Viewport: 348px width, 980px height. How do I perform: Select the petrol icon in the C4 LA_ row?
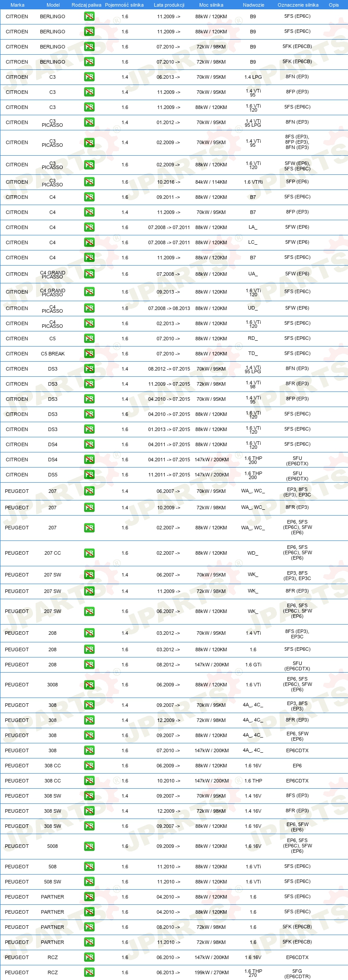click(89, 227)
